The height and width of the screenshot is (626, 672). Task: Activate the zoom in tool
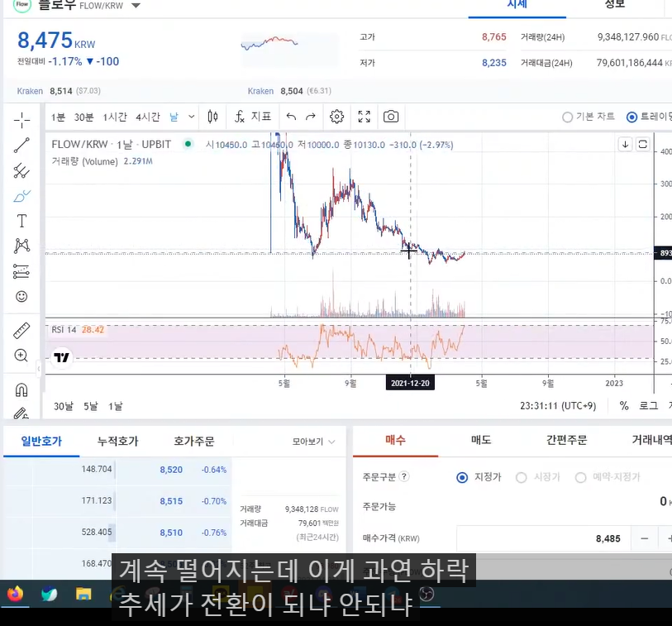[21, 356]
